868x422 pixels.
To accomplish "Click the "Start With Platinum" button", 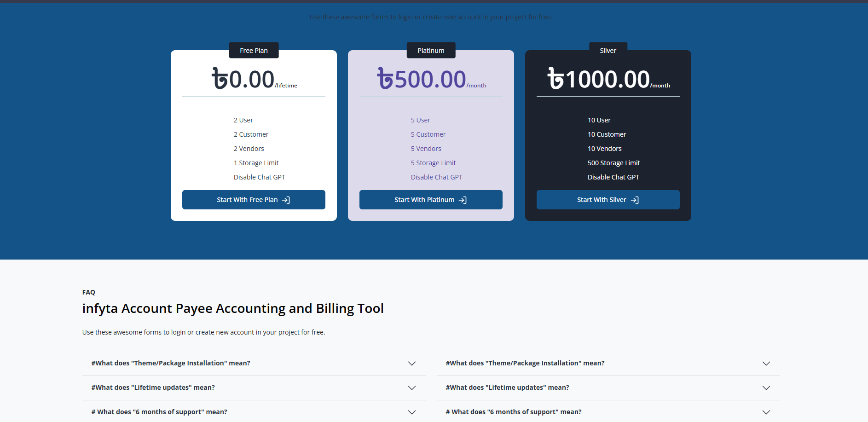I will coord(430,200).
